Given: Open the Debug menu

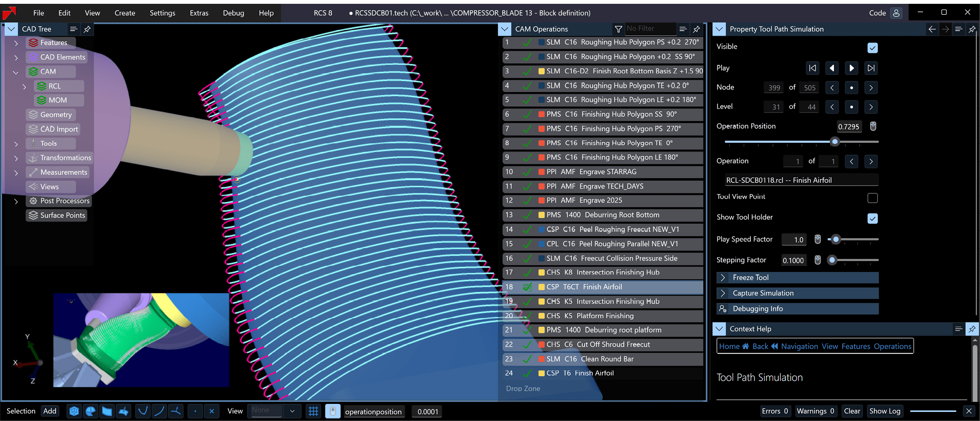Looking at the screenshot, I should click(x=233, y=13).
